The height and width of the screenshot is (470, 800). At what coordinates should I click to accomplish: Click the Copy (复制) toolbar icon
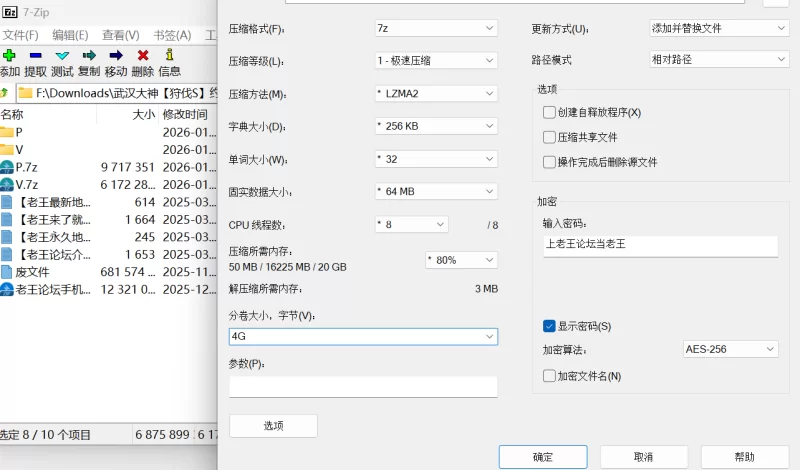(89, 55)
